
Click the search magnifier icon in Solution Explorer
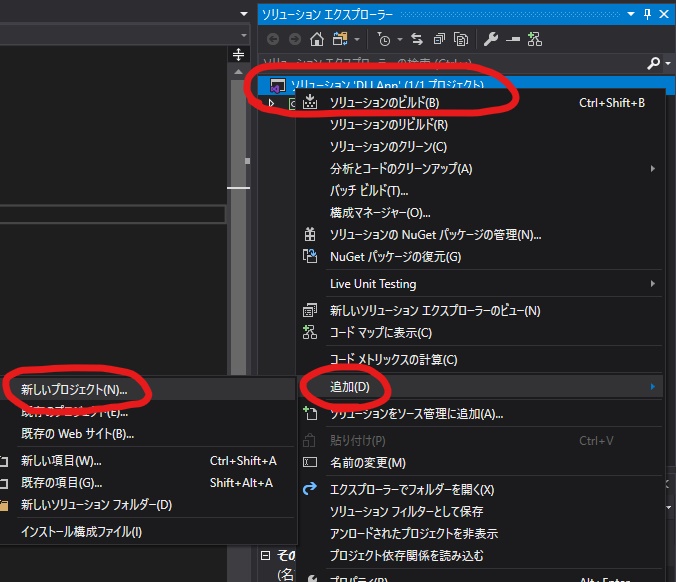click(x=654, y=63)
